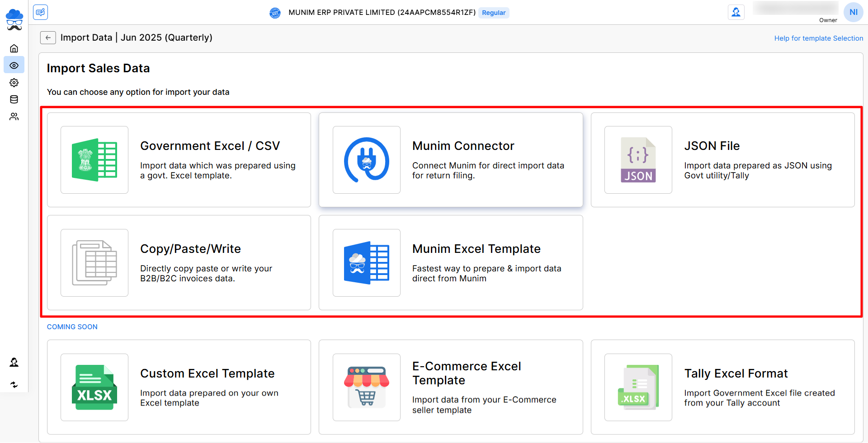Open the settings gear in sidebar
Viewport: 868px width, 443px height.
14,83
